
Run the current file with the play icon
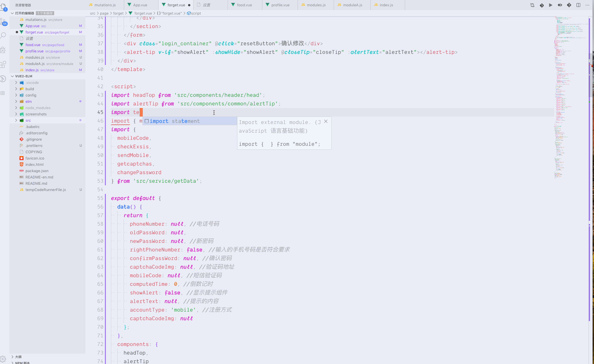551,5
